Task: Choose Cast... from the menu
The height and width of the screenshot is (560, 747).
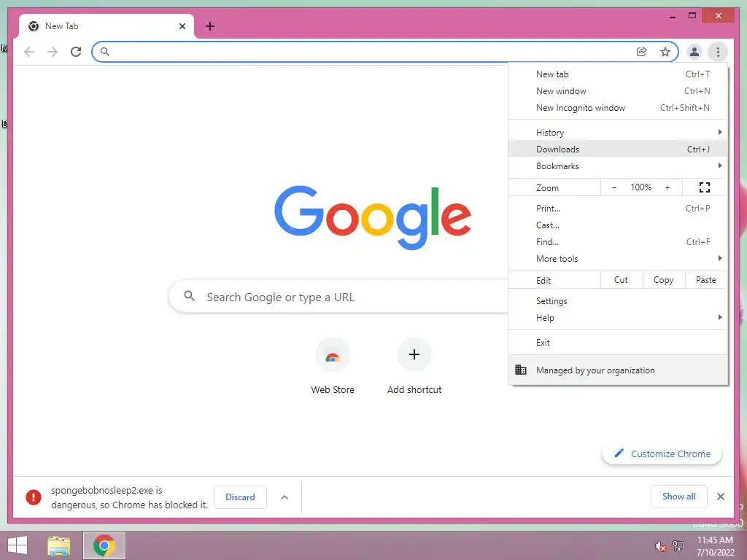Action: tap(618, 225)
